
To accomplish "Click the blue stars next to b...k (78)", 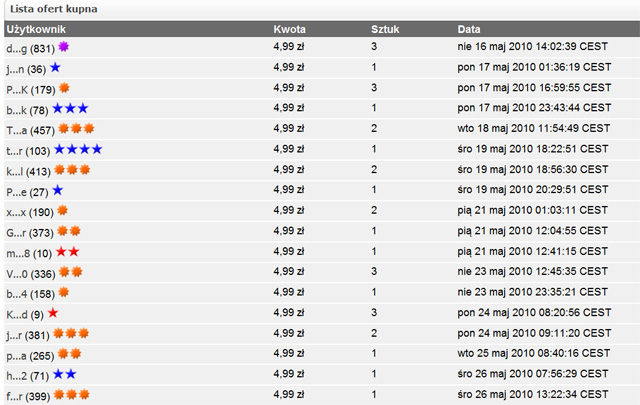I will (71, 108).
